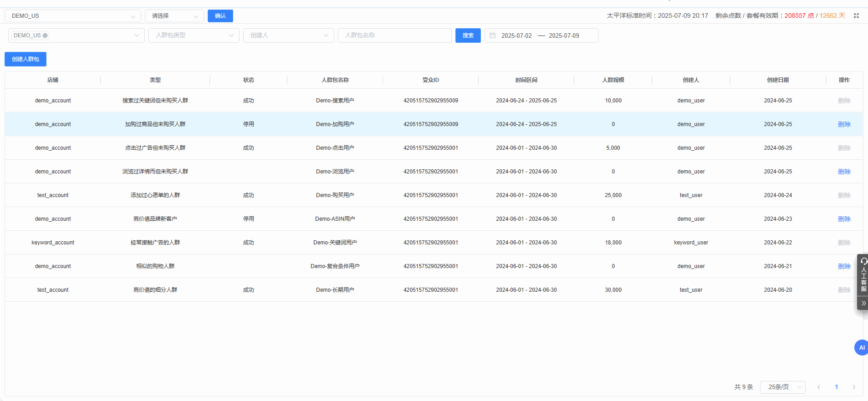This screenshot has width=868, height=401.
Task: Click disabled 删除 for Demo-搜索用户
Action: pos(844,101)
